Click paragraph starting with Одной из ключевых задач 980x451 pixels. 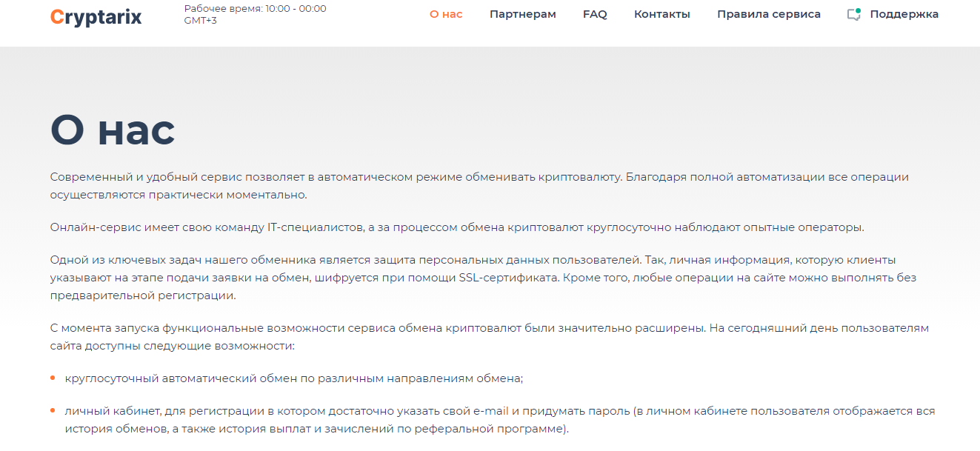click(x=483, y=278)
